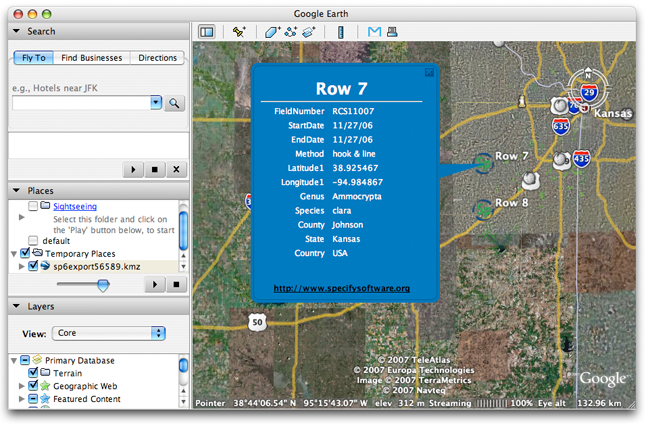648x427 pixels.
Task: Click the Add Path toolbar icon
Action: tap(291, 32)
